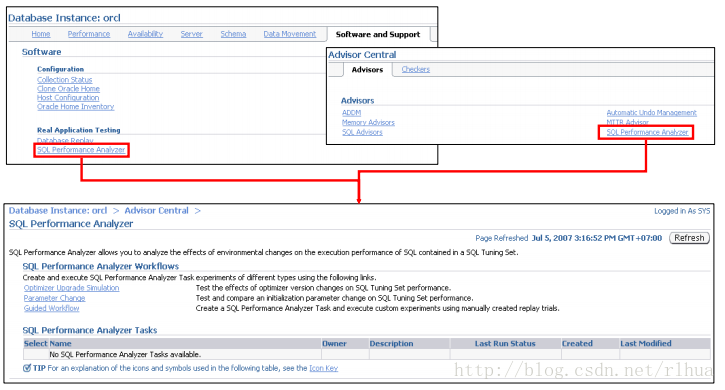Click the Advisor Central breadcrumb link
The image size is (725, 390).
coord(156,210)
